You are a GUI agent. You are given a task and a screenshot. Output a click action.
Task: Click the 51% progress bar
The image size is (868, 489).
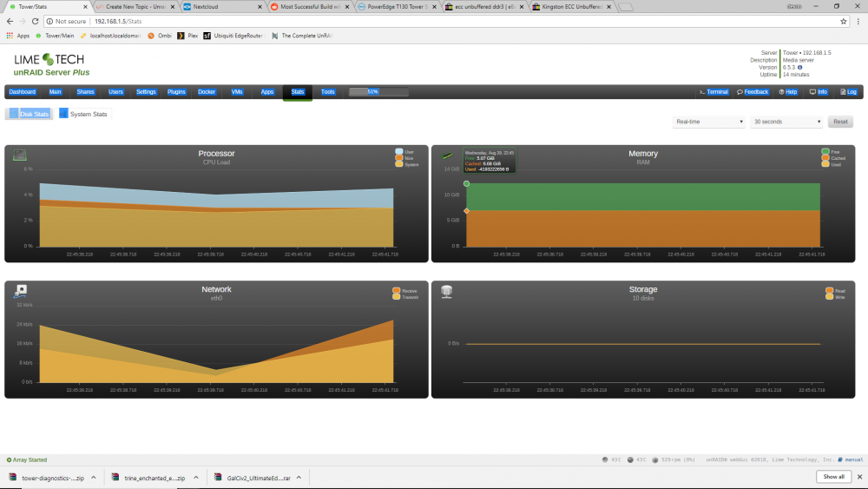(378, 92)
